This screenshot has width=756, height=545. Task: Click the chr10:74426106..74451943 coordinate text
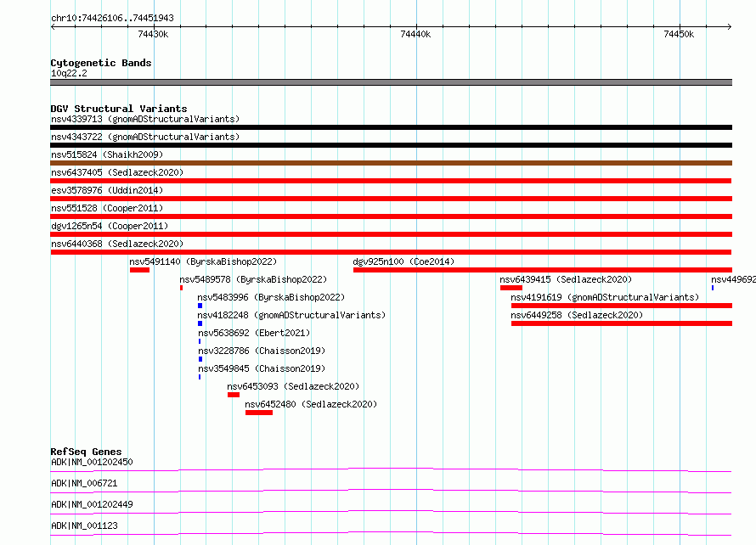click(112, 18)
